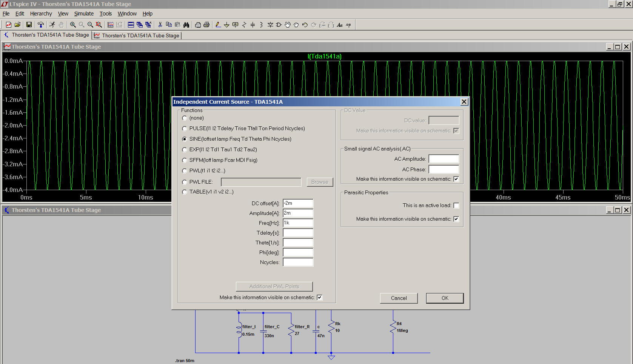Screen dimensions: 633x364
Task: Click the Ncycles input field
Action: [298, 262]
